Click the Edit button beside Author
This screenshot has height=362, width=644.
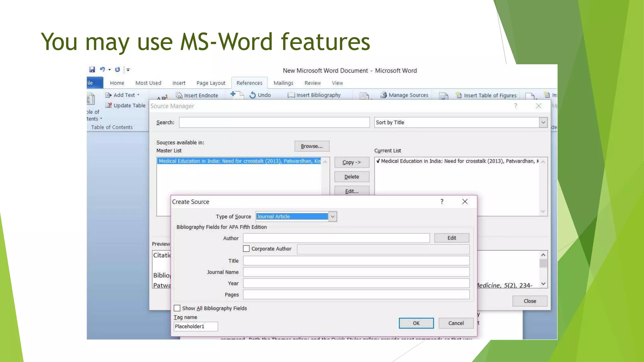(452, 238)
